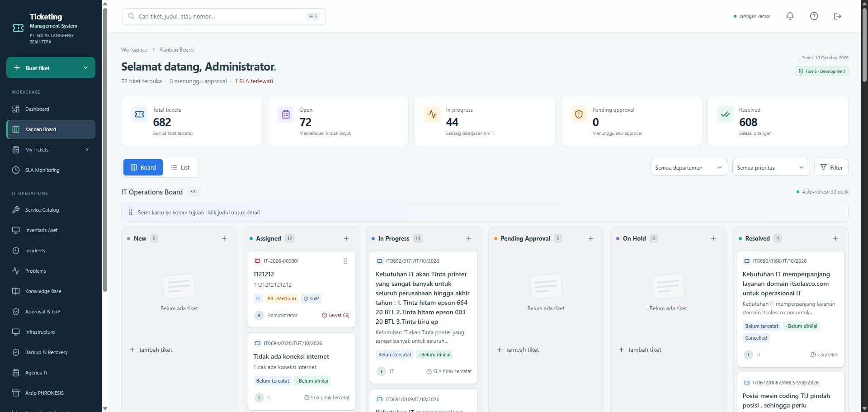The image size is (868, 412).
Task: Open Dashboard in sidebar
Action: [x=51, y=109]
